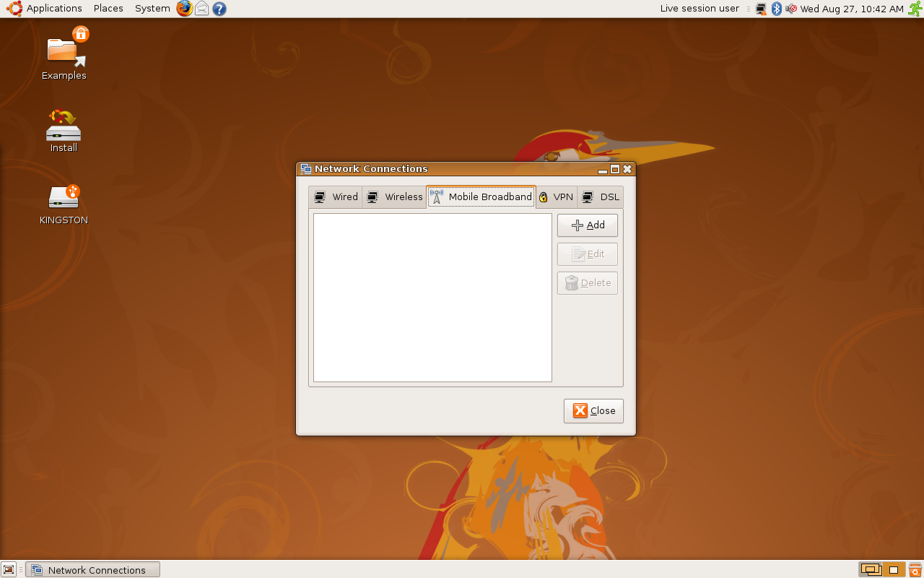Click inside the empty connections list

pyautogui.click(x=432, y=298)
